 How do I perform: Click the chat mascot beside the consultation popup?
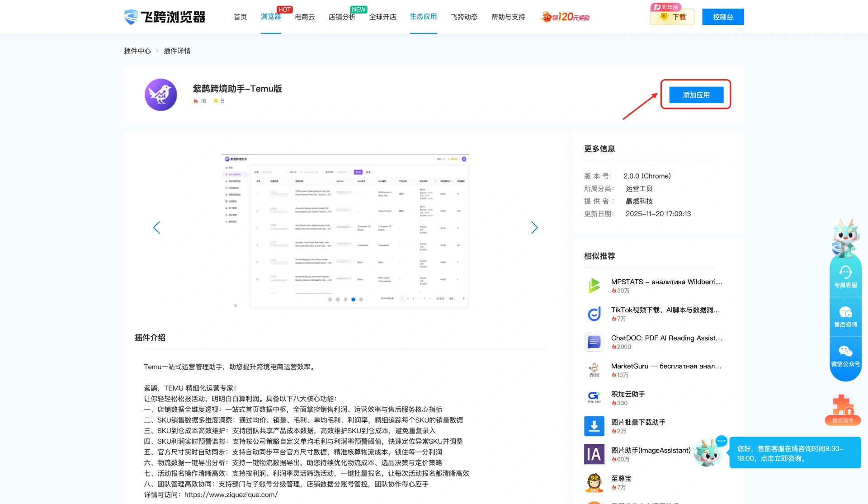click(708, 452)
